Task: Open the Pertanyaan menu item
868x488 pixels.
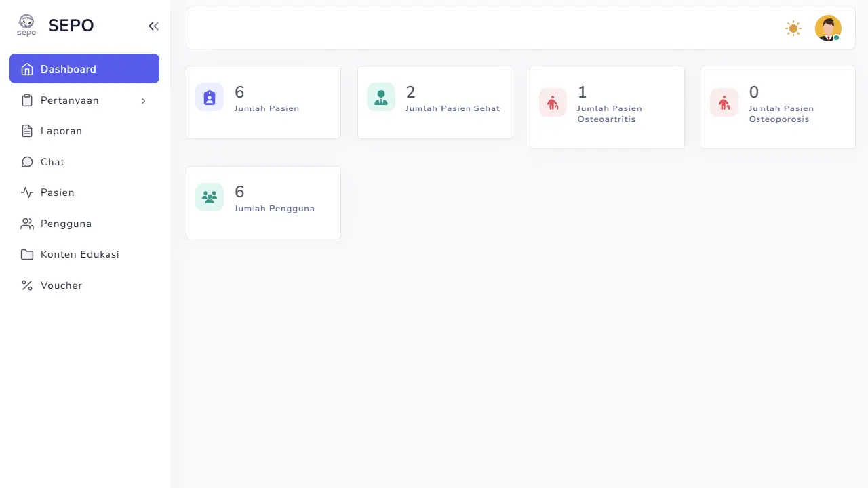Action: click(x=85, y=100)
